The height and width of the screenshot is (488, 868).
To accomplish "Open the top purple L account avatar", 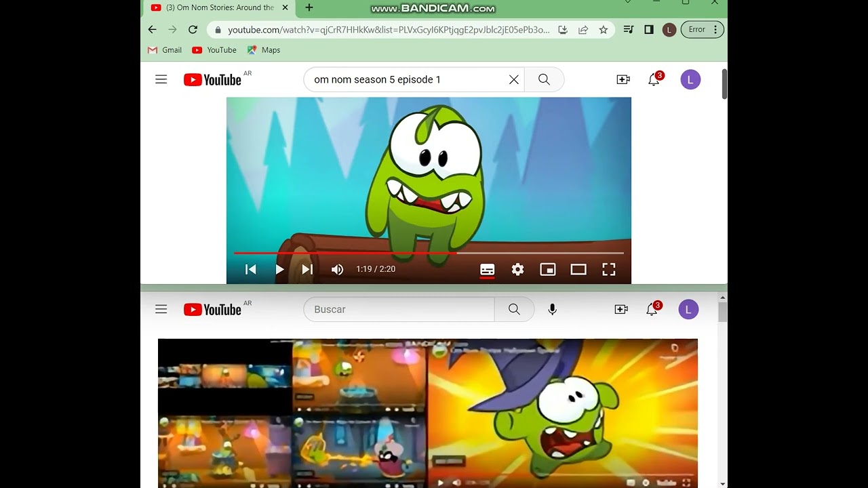I will click(x=690, y=80).
